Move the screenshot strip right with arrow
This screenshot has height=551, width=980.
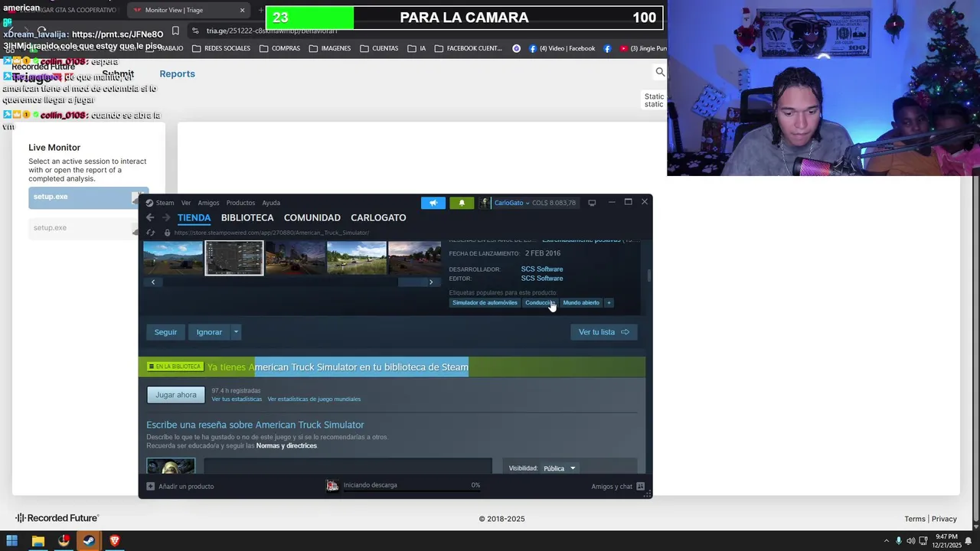click(x=431, y=282)
